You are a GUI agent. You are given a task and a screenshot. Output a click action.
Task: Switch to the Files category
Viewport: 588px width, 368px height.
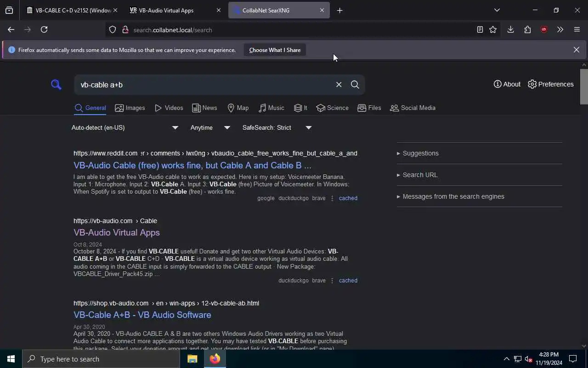point(369,108)
